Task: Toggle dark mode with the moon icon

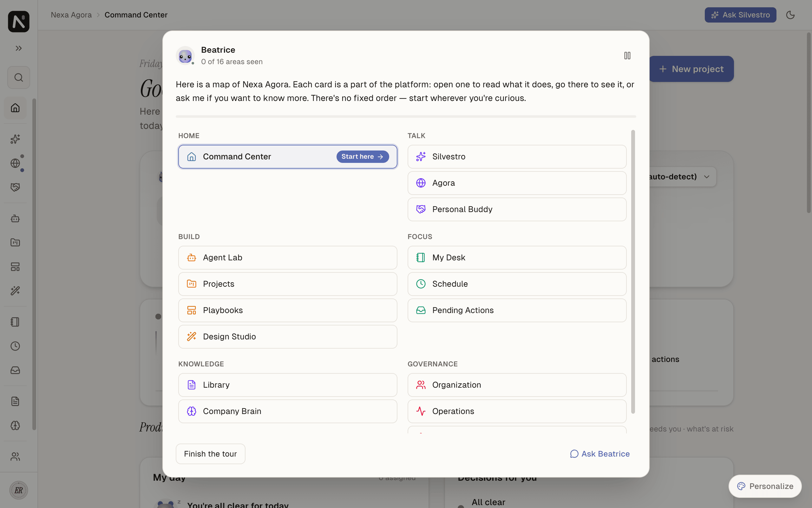Action: coord(790,15)
